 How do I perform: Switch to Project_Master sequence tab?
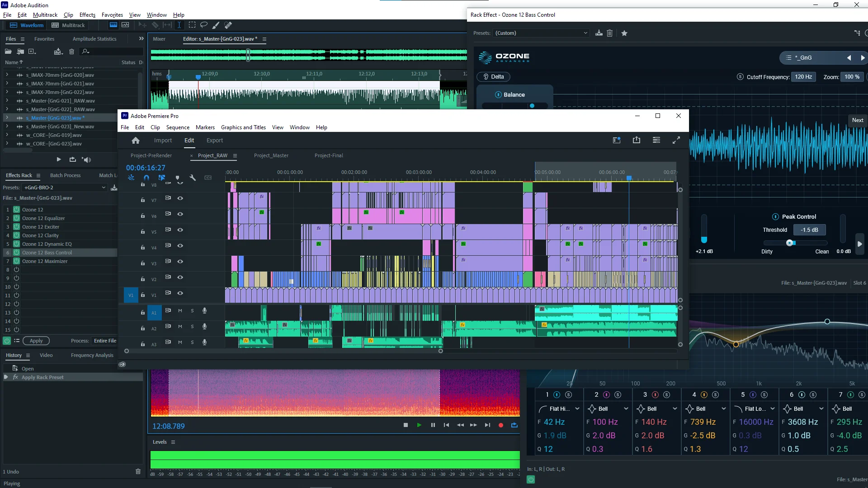pyautogui.click(x=271, y=155)
